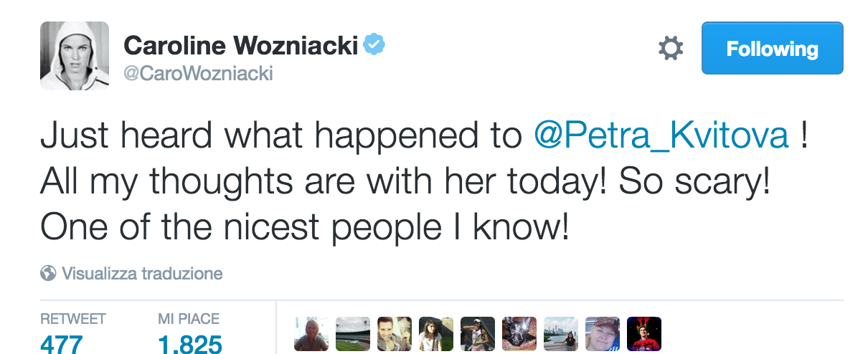The height and width of the screenshot is (354, 868).
Task: Show the 1.825 Mi piace list
Action: (x=190, y=345)
